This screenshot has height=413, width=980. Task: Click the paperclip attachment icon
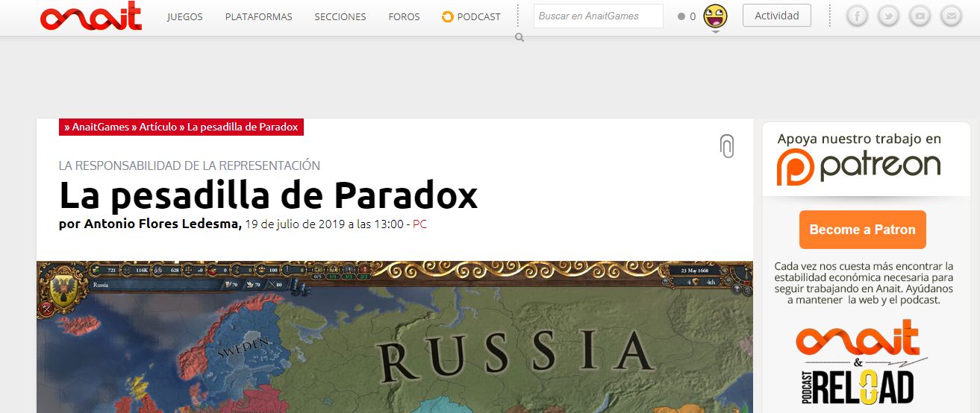(x=726, y=146)
